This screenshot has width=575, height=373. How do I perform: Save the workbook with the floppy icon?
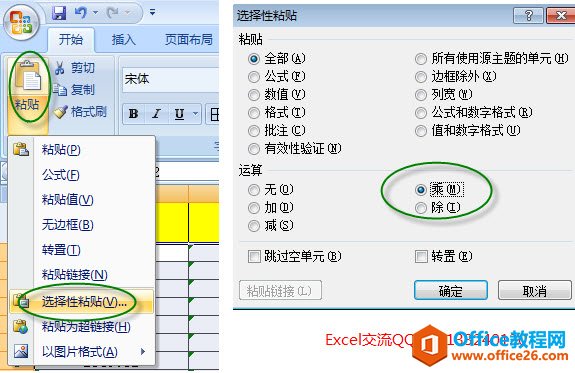59,13
